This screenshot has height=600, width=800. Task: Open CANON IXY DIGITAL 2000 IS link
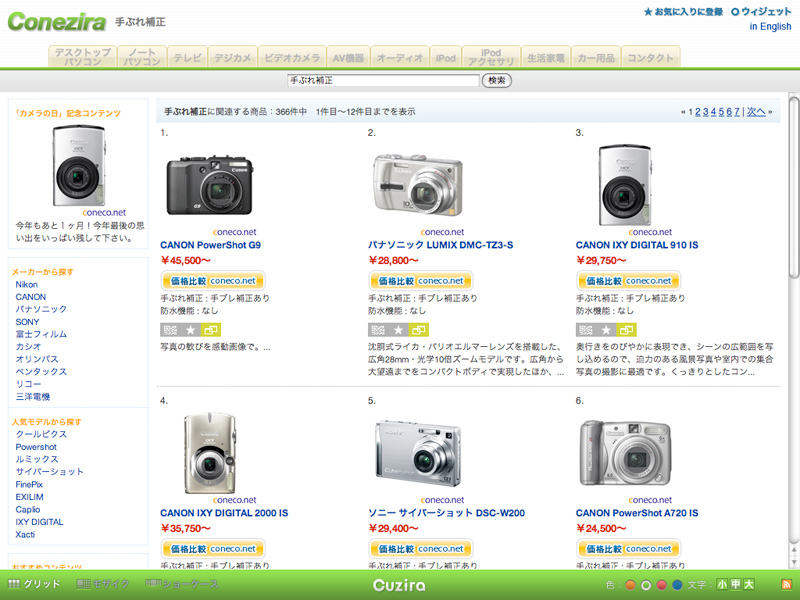click(x=224, y=513)
